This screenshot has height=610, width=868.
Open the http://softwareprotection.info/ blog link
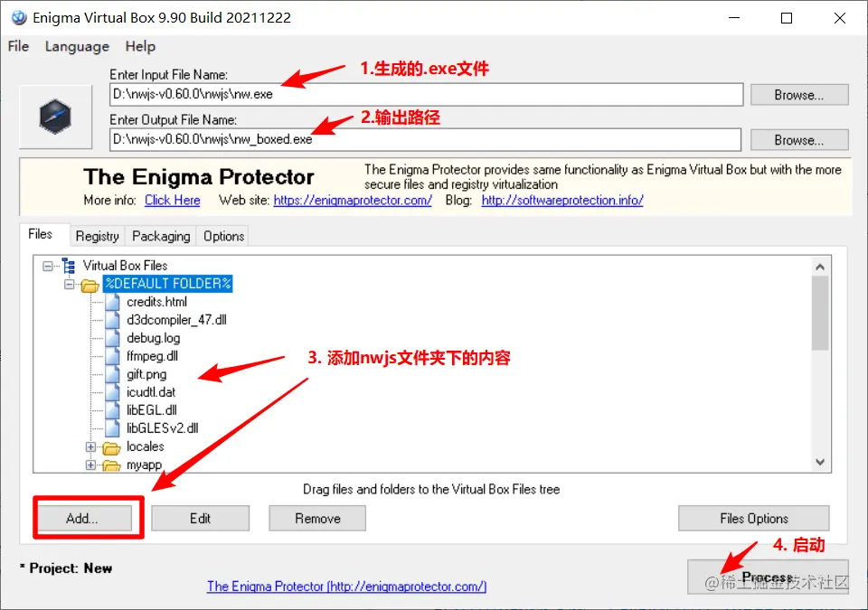(x=562, y=201)
